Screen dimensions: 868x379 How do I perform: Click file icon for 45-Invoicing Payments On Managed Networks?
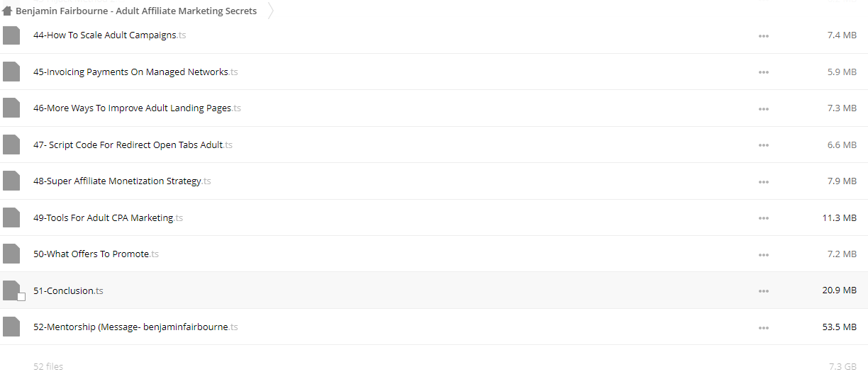pos(11,72)
